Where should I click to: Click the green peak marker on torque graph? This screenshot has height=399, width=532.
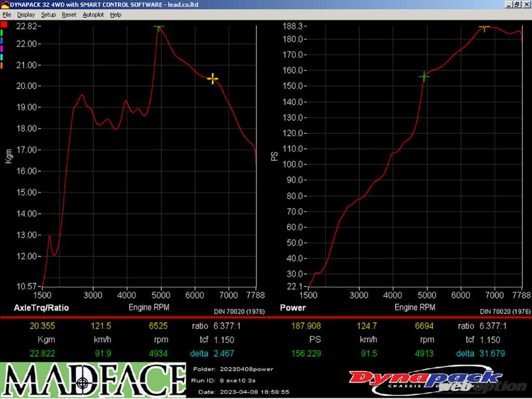click(158, 26)
